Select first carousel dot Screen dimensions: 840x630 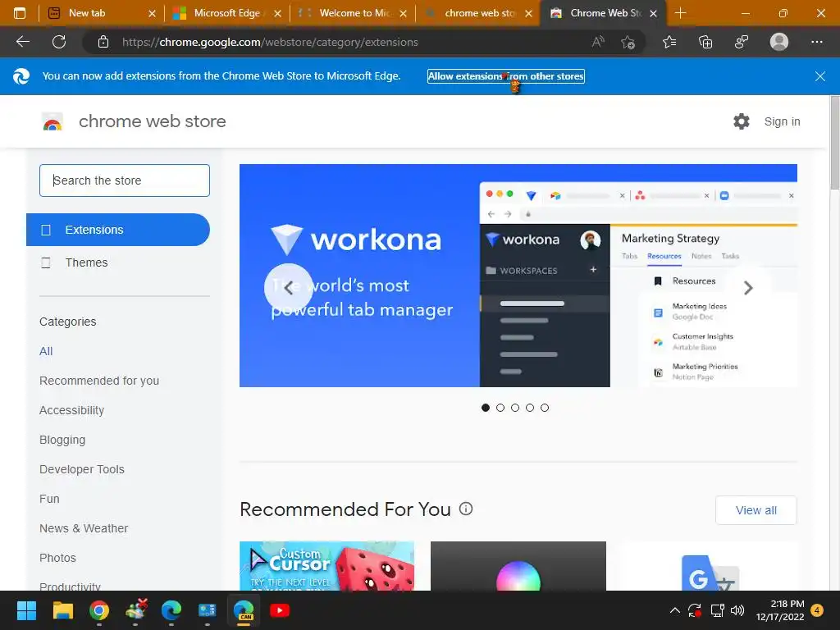pyautogui.click(x=486, y=408)
